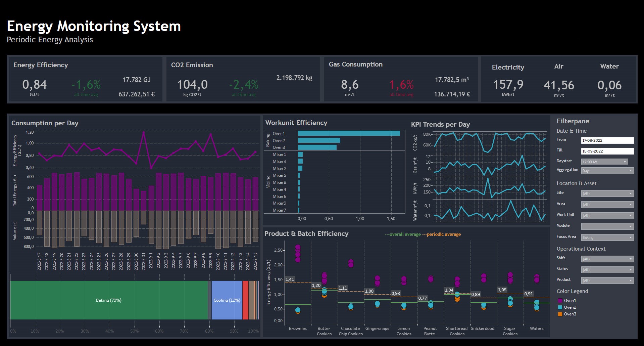
Task: Open the empty Module dropdown
Action: [x=607, y=226]
